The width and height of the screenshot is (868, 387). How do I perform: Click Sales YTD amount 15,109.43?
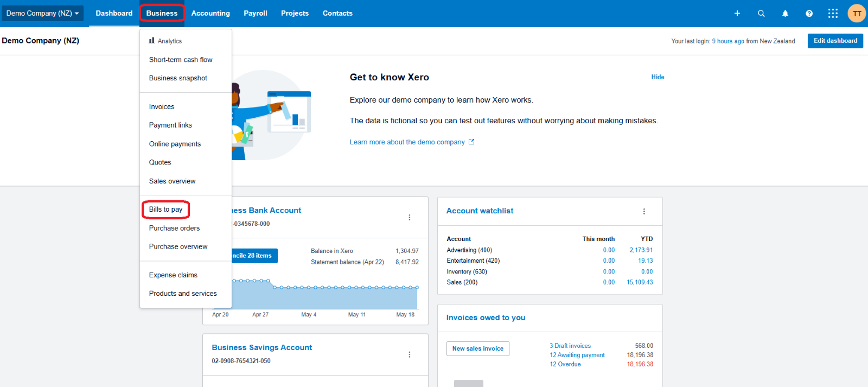640,283
